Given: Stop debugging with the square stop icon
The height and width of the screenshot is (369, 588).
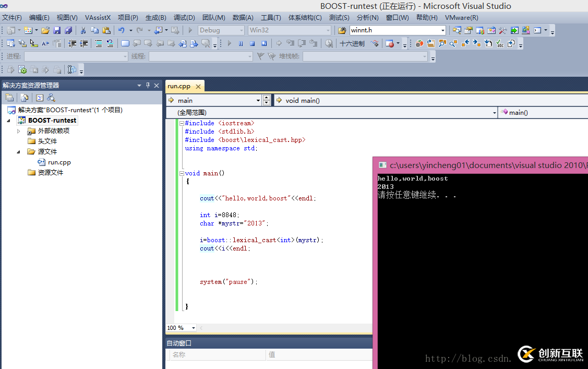Looking at the screenshot, I should click(252, 44).
